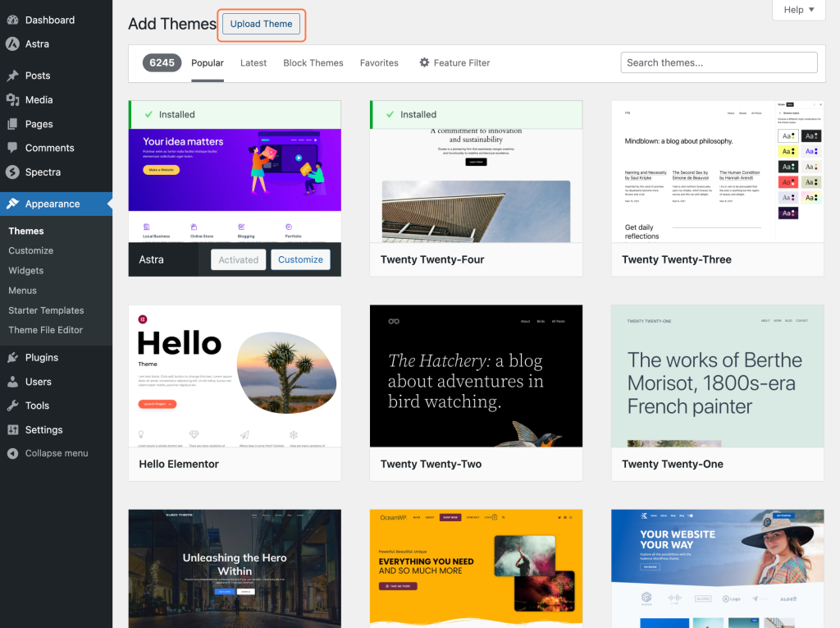Open the Unleashing the Hero Within theme thumbnail

pos(235,568)
